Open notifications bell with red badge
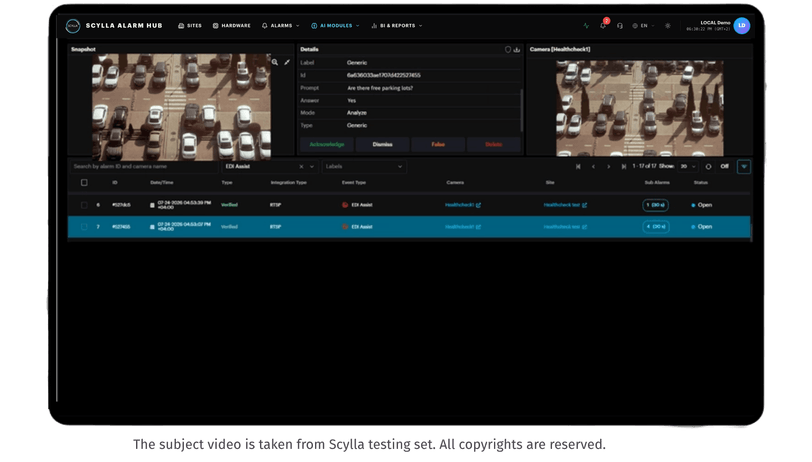This screenshot has width=812, height=462. tap(603, 24)
